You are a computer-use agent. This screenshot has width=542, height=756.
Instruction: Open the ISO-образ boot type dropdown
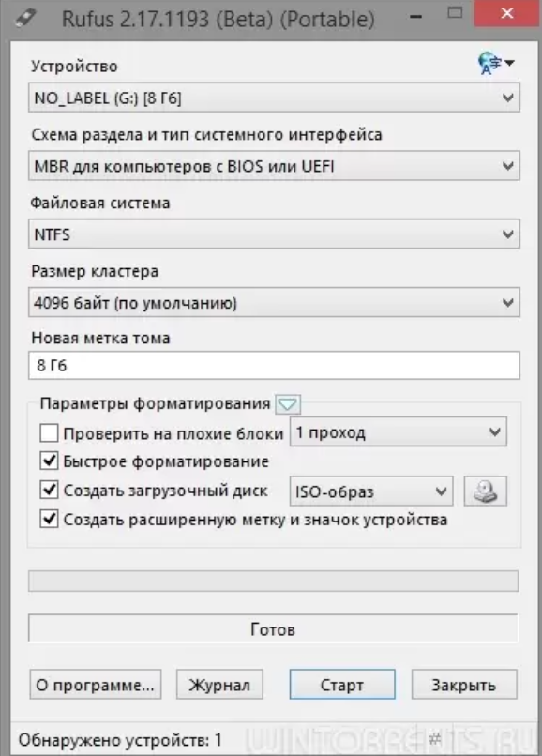click(x=371, y=491)
